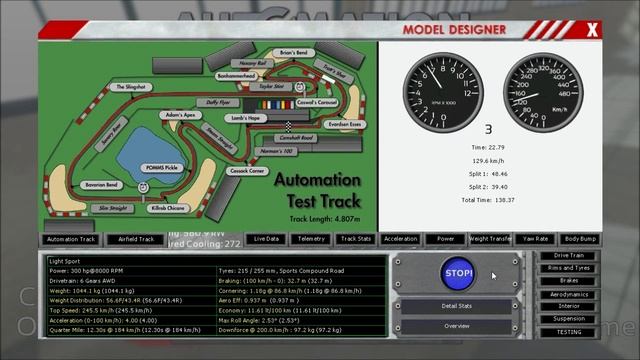Switch to Telemetry tab
Image resolution: width=640 pixels, height=360 pixels.
click(311, 239)
